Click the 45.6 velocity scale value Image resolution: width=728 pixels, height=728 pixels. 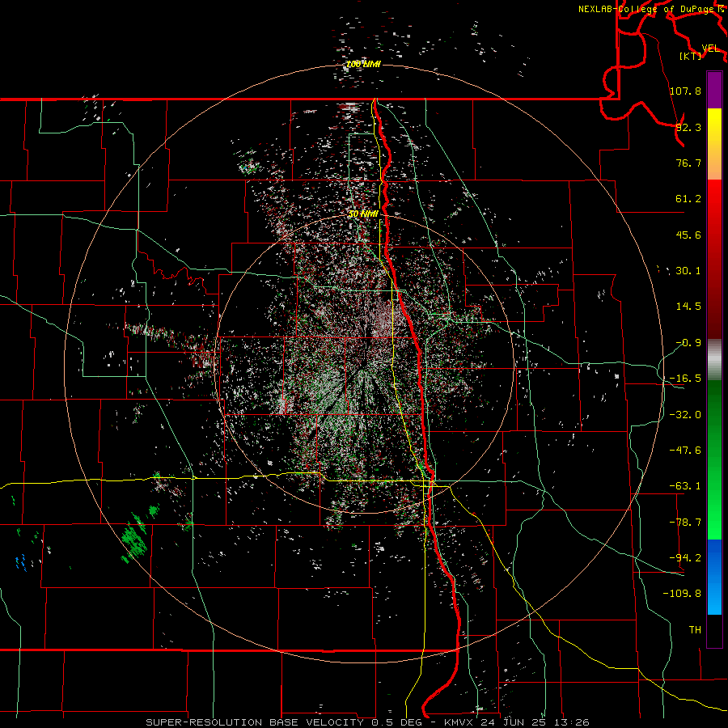[688, 235]
